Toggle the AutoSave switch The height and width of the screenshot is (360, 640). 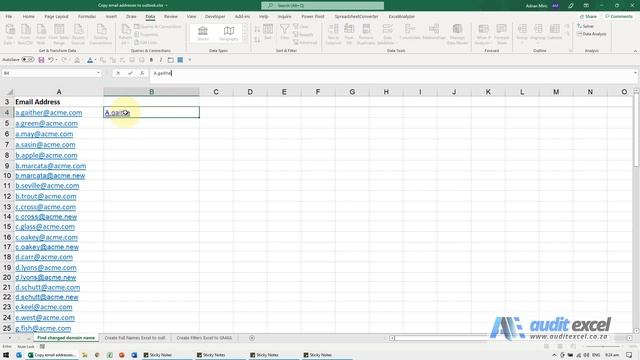pos(28,60)
